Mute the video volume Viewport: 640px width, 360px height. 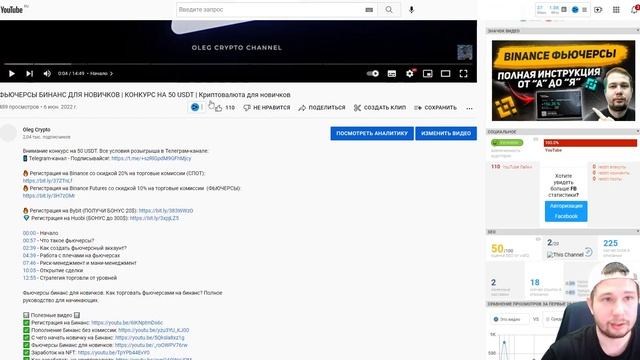[47, 73]
